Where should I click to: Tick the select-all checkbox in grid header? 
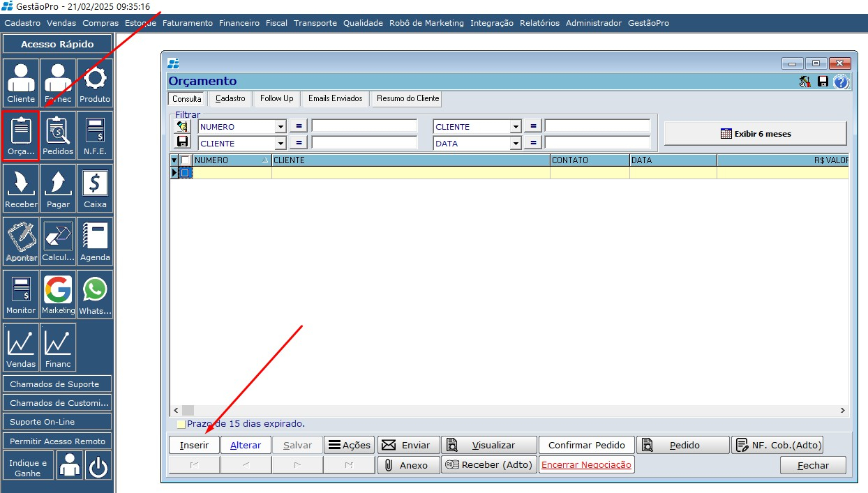186,160
